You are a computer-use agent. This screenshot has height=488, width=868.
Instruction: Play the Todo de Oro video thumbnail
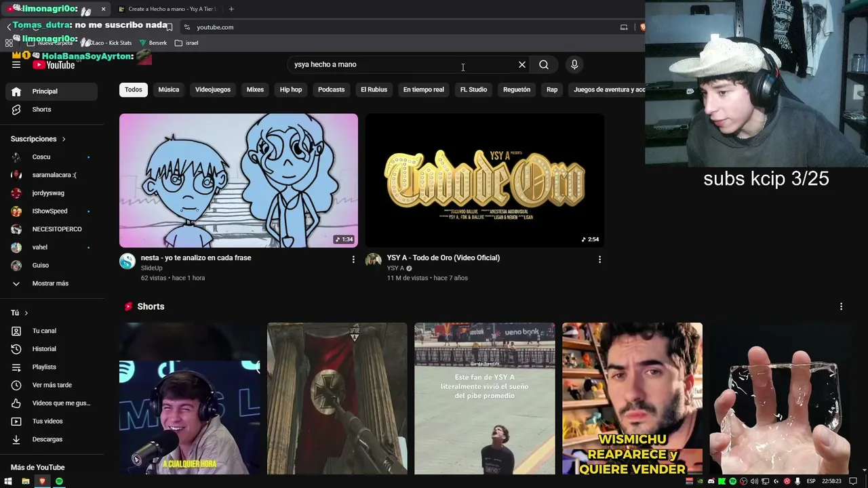(485, 180)
